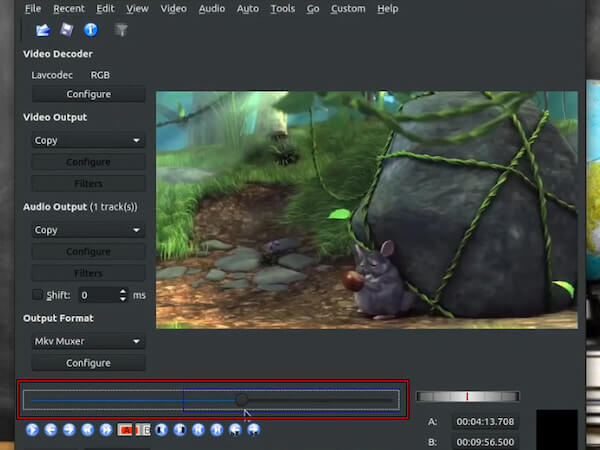Jump to previous keyframe
600x450 pixels.
point(87,430)
